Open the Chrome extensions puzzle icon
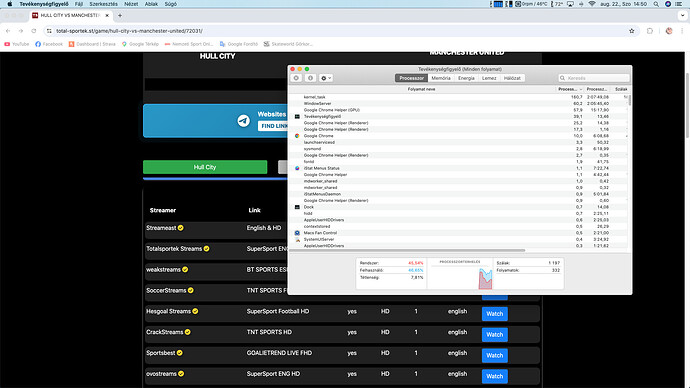This screenshot has height=388, width=690. coord(650,31)
